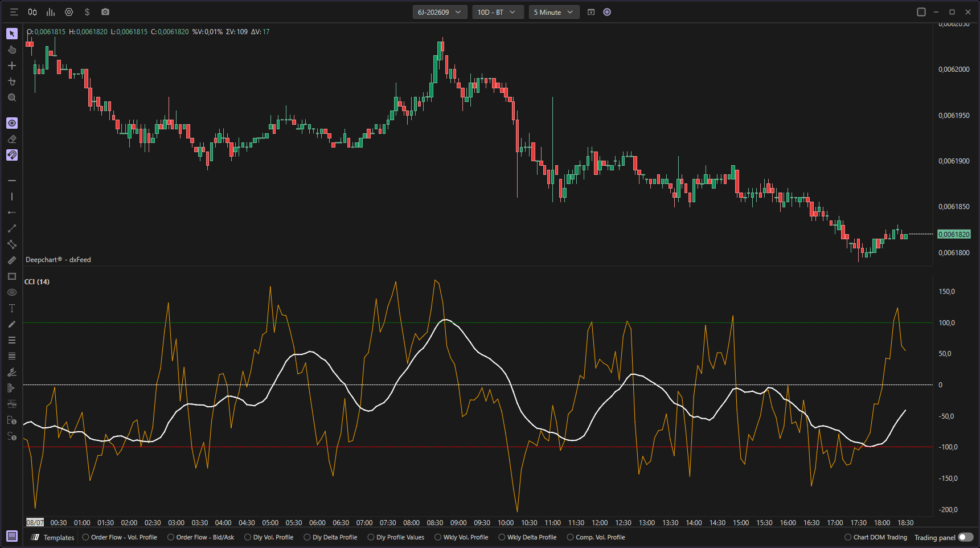Expand the 10D - BT range dropdown
Screen dimensions: 980x548
(498, 12)
